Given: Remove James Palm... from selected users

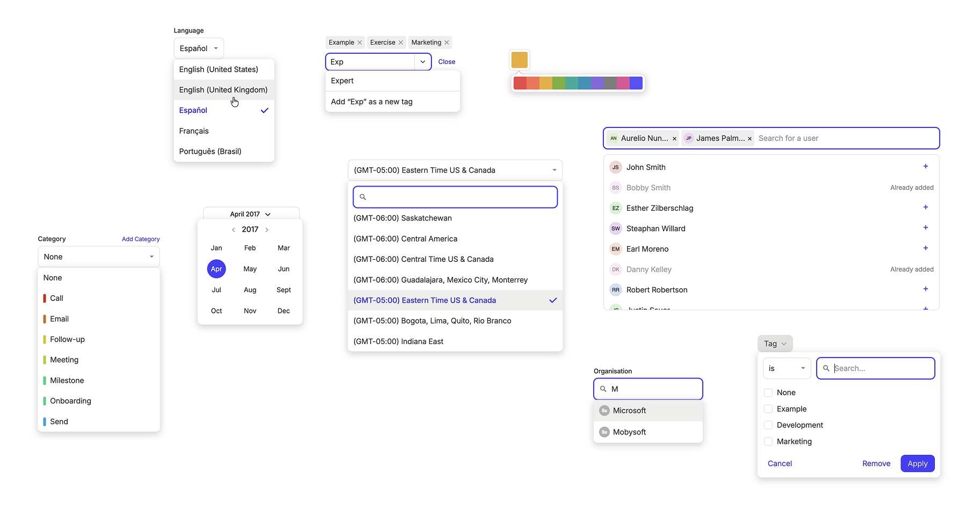Looking at the screenshot, I should click(750, 139).
